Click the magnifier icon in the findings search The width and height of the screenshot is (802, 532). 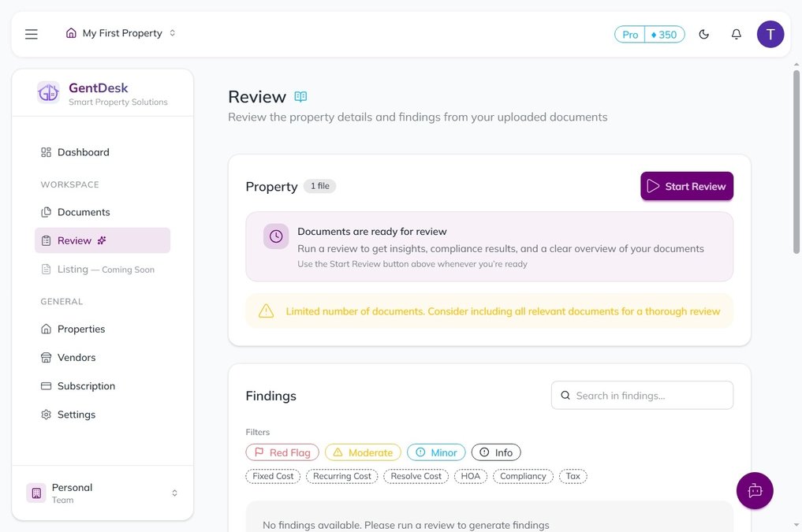(x=565, y=395)
